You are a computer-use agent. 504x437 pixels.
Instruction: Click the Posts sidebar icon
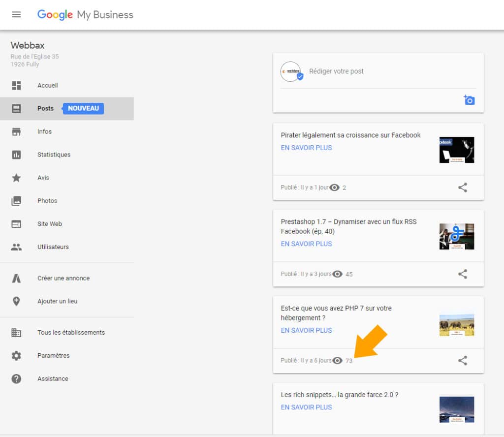coord(16,109)
